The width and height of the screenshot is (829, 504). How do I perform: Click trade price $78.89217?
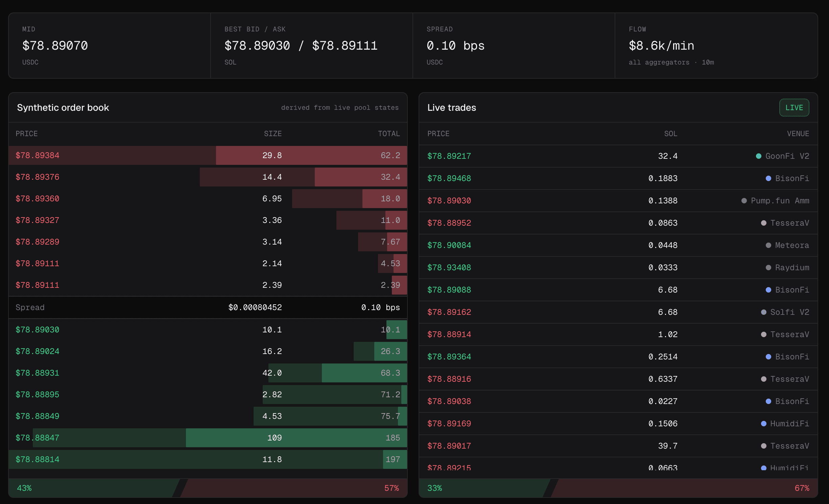(x=449, y=156)
